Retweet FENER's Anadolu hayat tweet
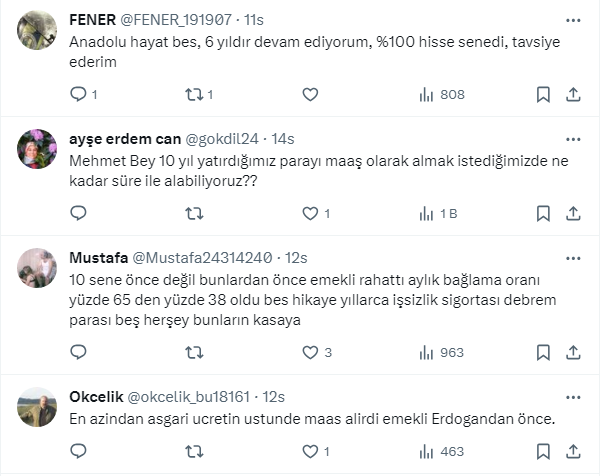 [x=195, y=95]
